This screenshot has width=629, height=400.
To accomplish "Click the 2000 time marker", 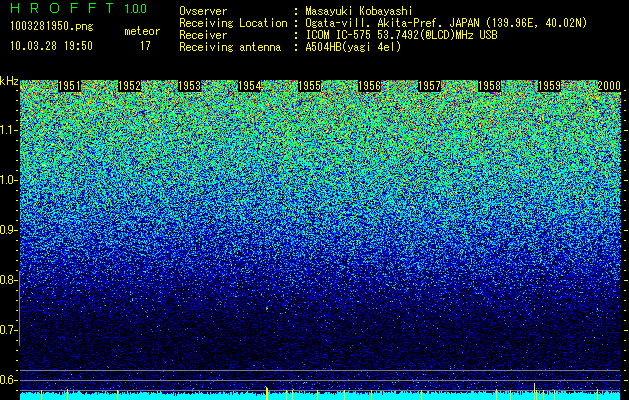I will click(x=609, y=86).
